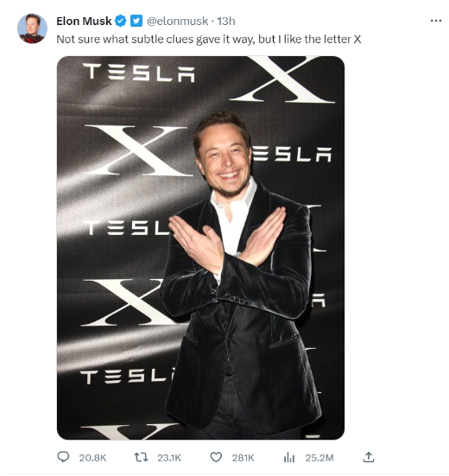Viewport: 449px width, 476px height.
Task: Click the 25.2M views count
Action: tap(319, 458)
